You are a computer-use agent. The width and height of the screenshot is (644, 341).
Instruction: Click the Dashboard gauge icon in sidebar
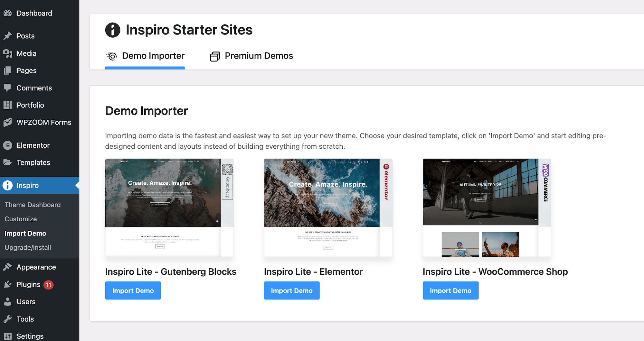pos(8,13)
